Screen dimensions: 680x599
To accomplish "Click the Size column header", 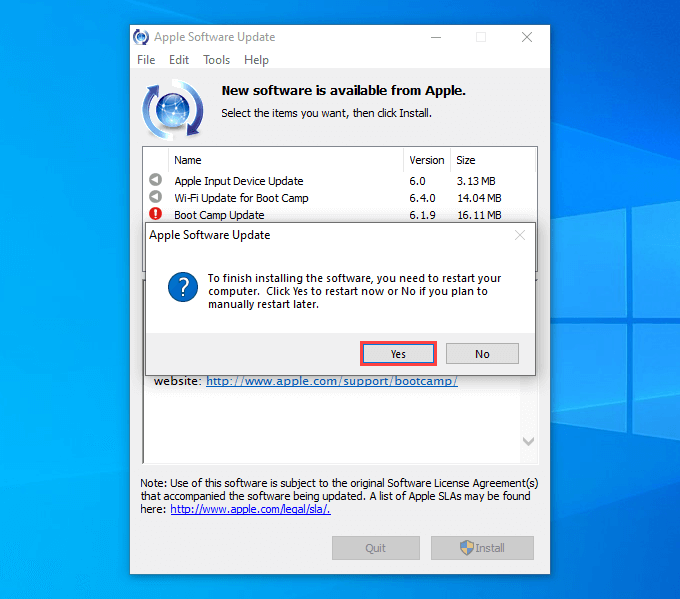I will [493, 160].
